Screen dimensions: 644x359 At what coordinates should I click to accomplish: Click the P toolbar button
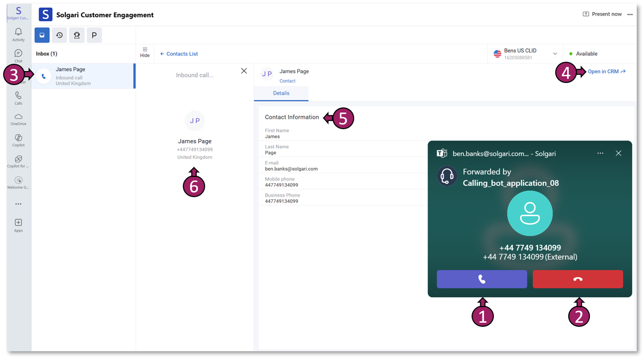coord(94,35)
